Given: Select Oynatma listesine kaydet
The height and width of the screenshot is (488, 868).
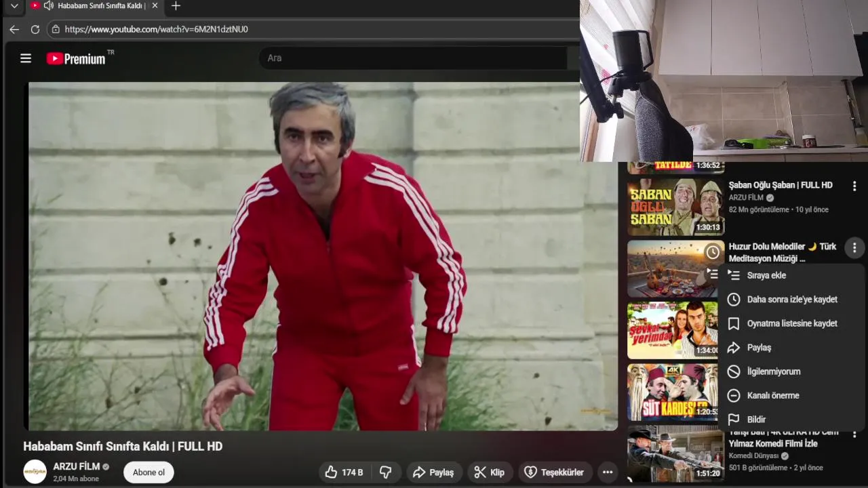Looking at the screenshot, I should tap(792, 323).
